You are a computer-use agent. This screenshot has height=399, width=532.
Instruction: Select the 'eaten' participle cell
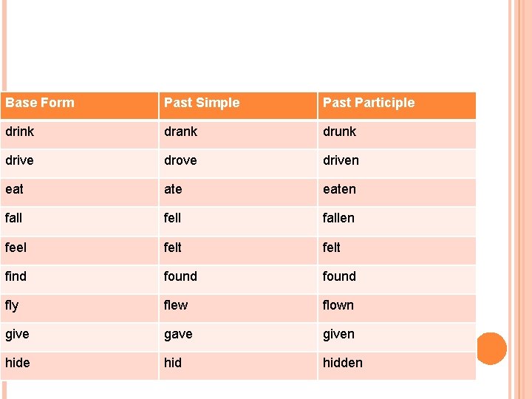coord(339,189)
